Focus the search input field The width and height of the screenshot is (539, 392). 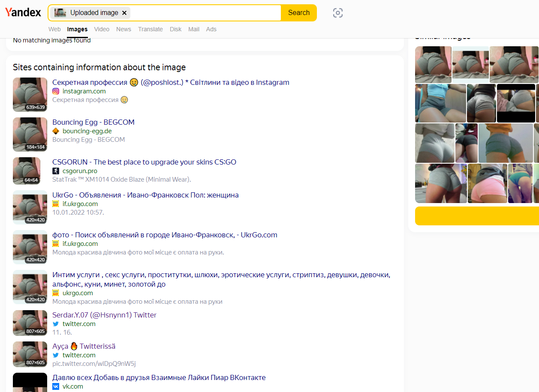tap(205, 13)
